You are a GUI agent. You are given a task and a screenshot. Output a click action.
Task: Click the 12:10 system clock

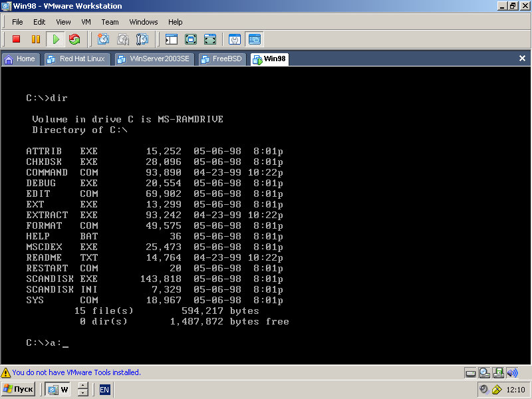point(516,390)
